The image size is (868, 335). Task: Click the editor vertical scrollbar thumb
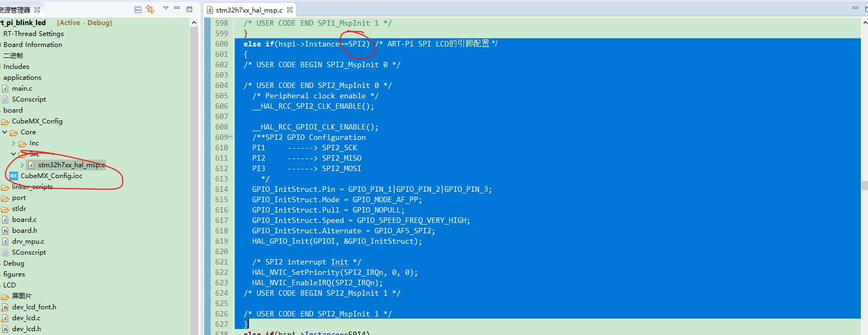click(x=865, y=186)
